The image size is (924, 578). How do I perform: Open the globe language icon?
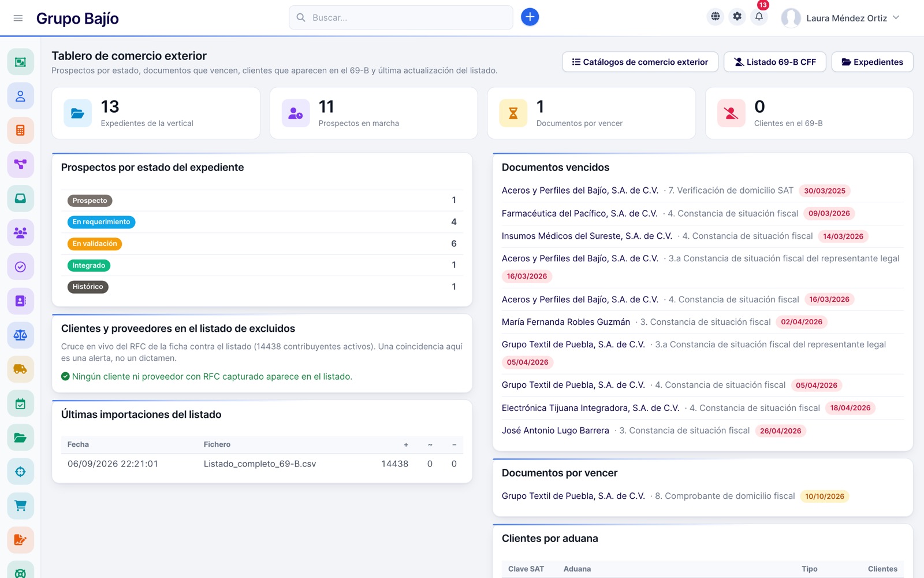(716, 17)
